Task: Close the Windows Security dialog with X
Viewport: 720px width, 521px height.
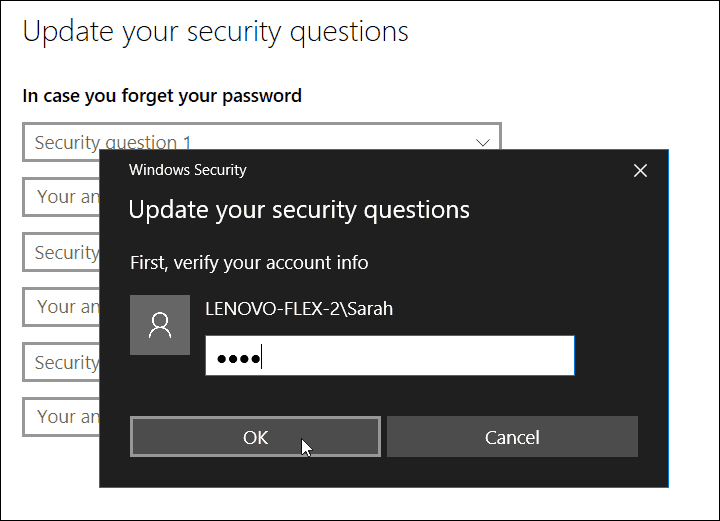Action: 640,171
